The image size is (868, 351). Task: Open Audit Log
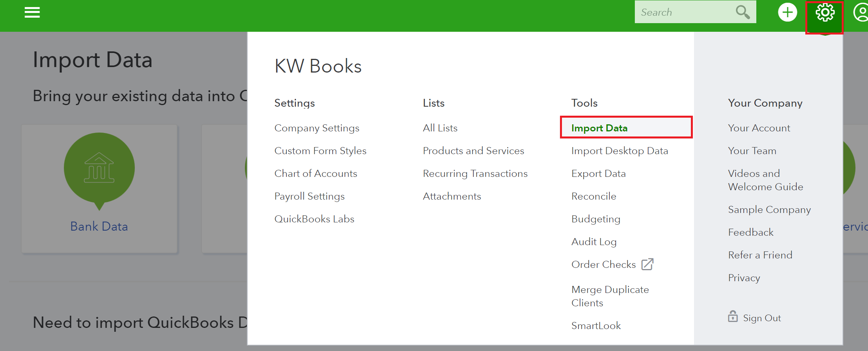(594, 242)
